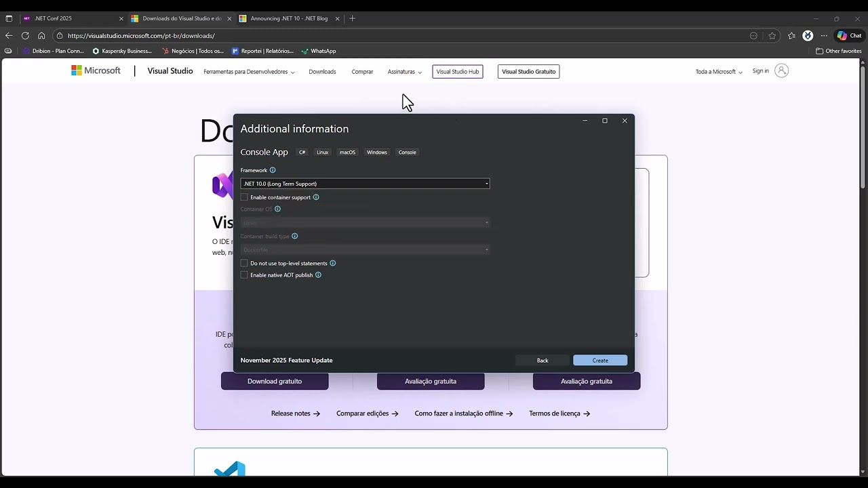The width and height of the screenshot is (868, 488).
Task: Open the WhatsApp bookmark
Action: (x=319, y=51)
